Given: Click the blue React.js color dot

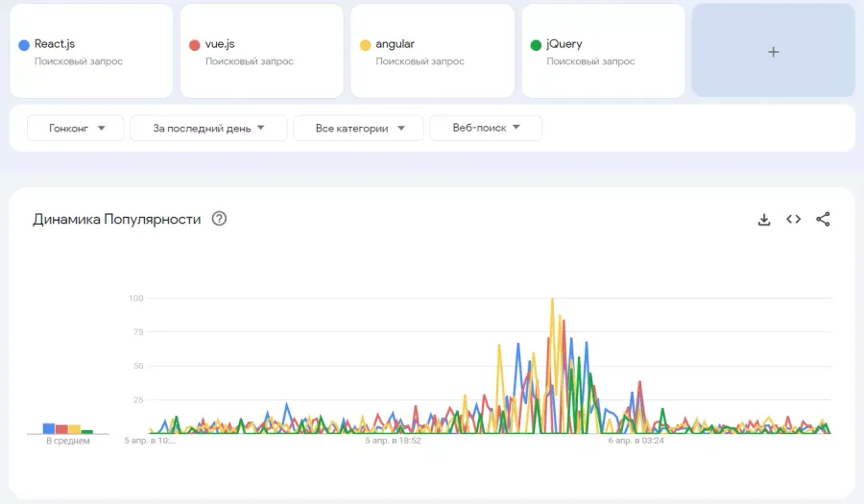Looking at the screenshot, I should coord(24,45).
